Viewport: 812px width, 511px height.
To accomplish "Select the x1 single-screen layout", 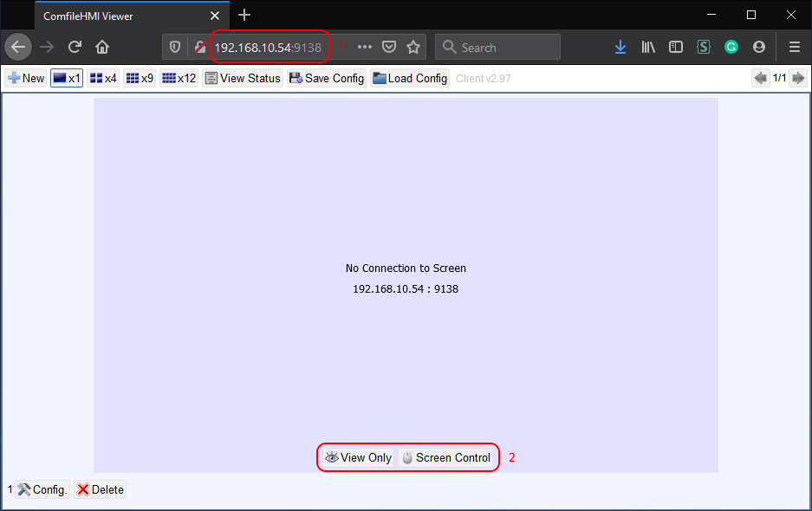I will (x=67, y=78).
